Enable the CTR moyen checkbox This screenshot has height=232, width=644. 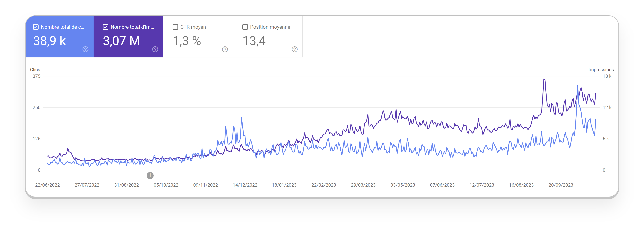176,27
